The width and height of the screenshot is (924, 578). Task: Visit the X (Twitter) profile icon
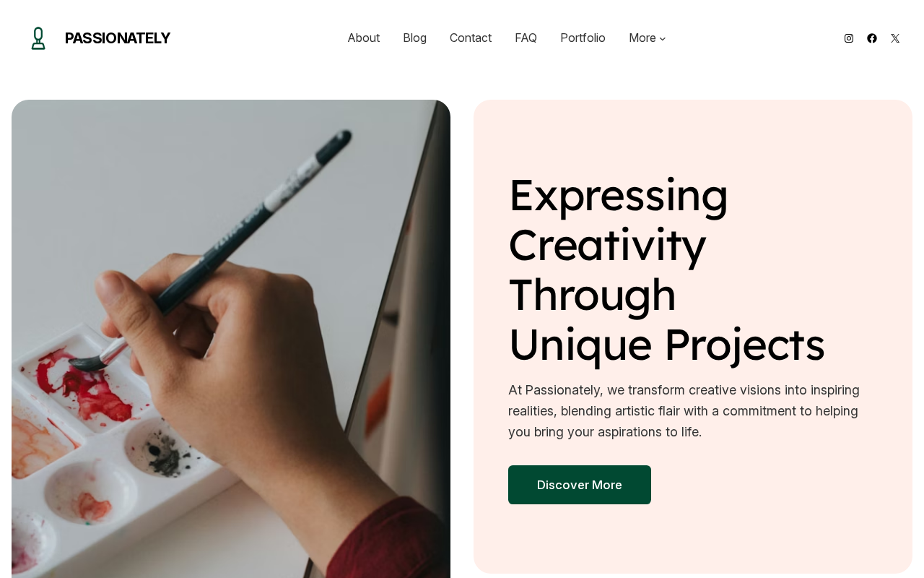pos(895,38)
